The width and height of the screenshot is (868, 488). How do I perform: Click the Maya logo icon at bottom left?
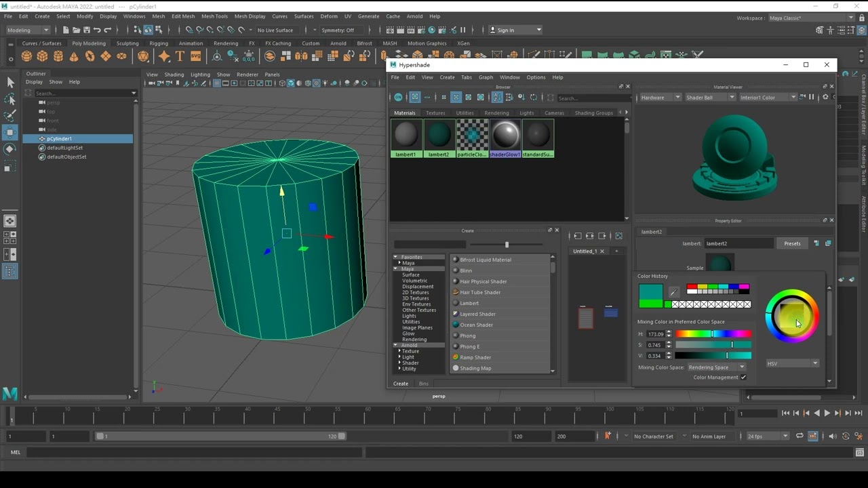(x=9, y=393)
